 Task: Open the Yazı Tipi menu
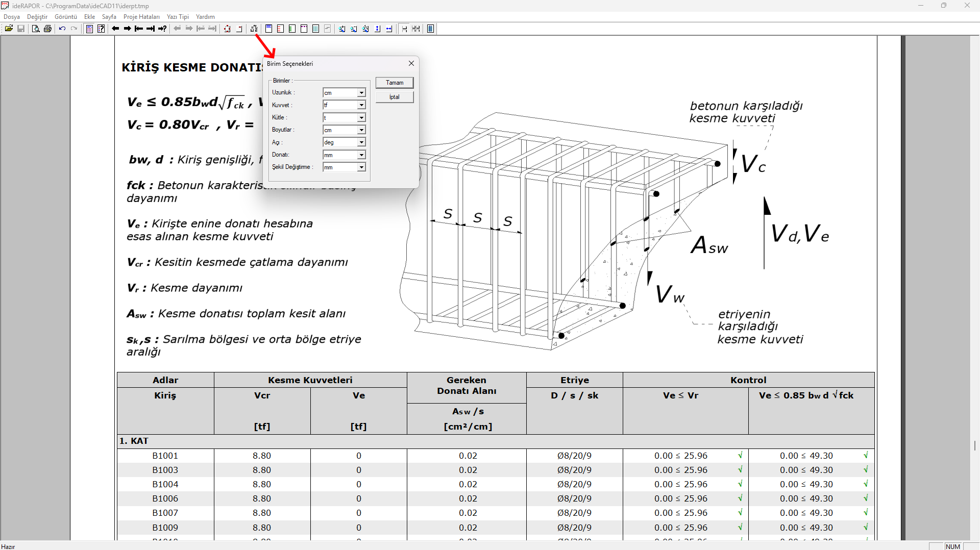point(178,17)
